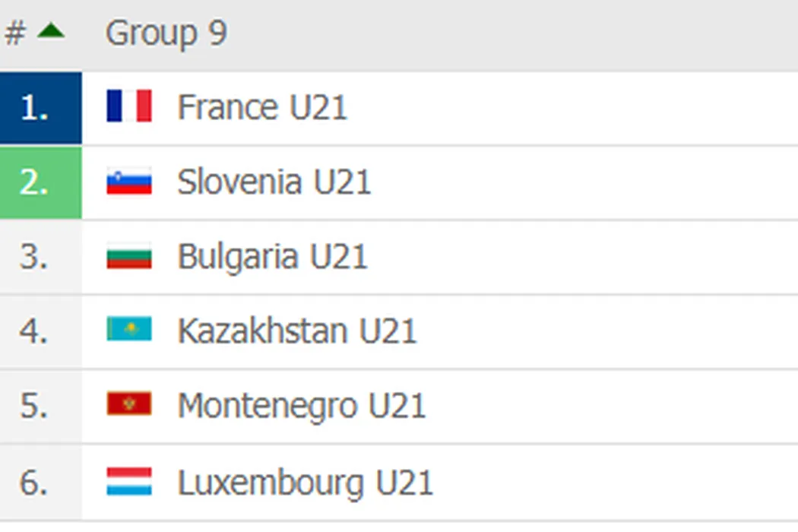
Task: Click rank number 6 cell
Action: [35, 483]
